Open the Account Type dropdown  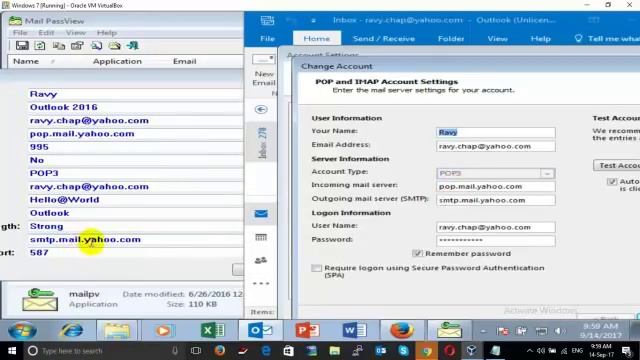547,173
